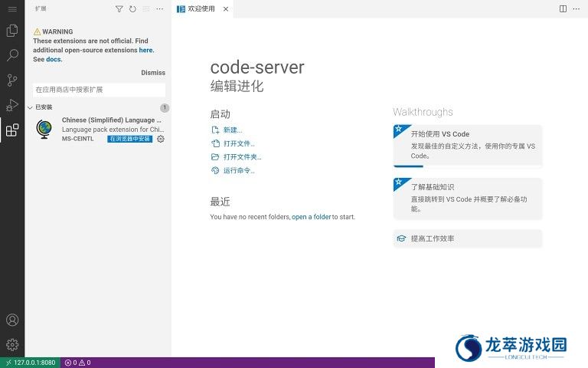Click installed extensions count badge

point(165,108)
